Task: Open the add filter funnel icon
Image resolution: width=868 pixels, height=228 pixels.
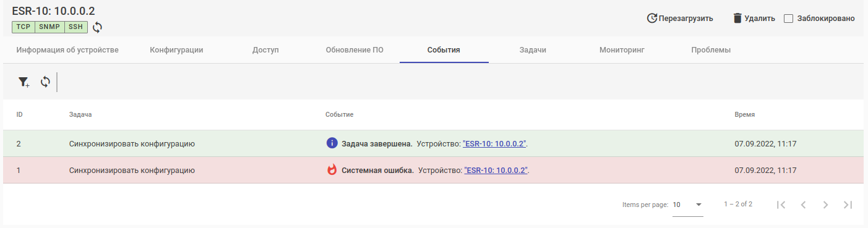Action: click(x=24, y=82)
